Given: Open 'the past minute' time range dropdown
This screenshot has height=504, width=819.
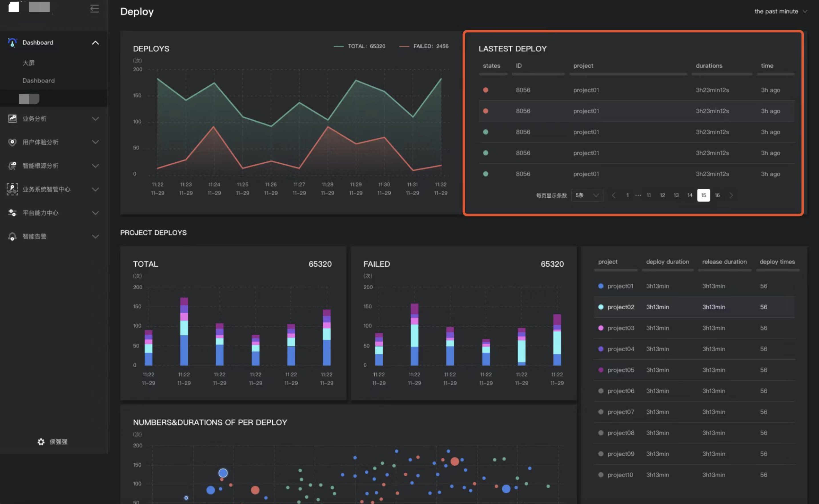Looking at the screenshot, I should (780, 11).
